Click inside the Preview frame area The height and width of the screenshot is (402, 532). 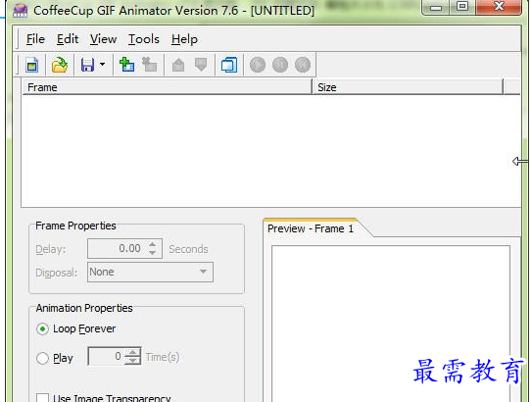click(x=391, y=324)
